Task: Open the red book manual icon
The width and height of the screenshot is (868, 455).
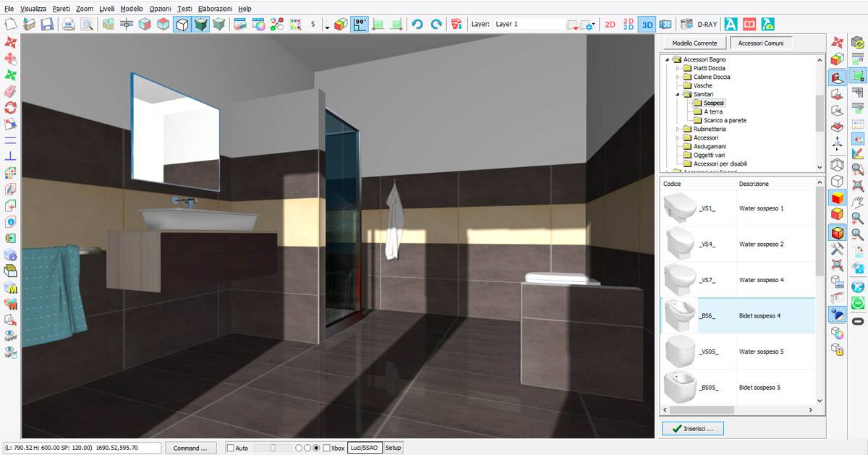Action: pyautogui.click(x=749, y=24)
